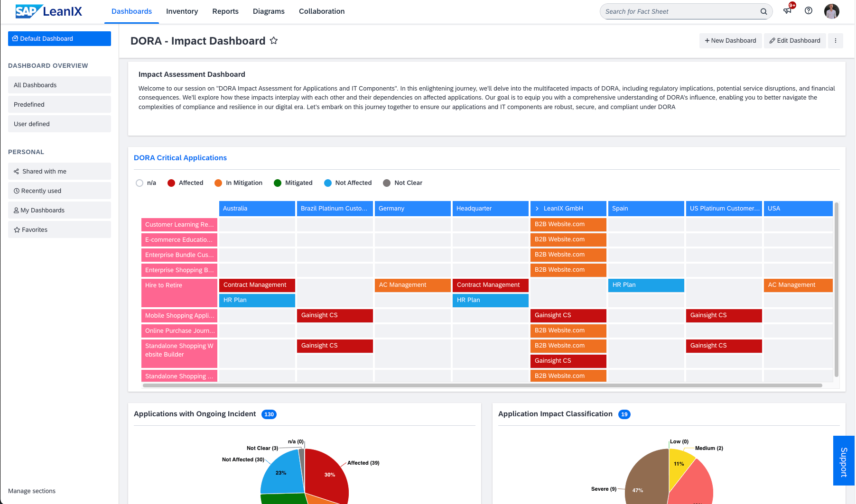Open the announcements megaphone icon
Image resolution: width=856 pixels, height=504 pixels.
787,10
